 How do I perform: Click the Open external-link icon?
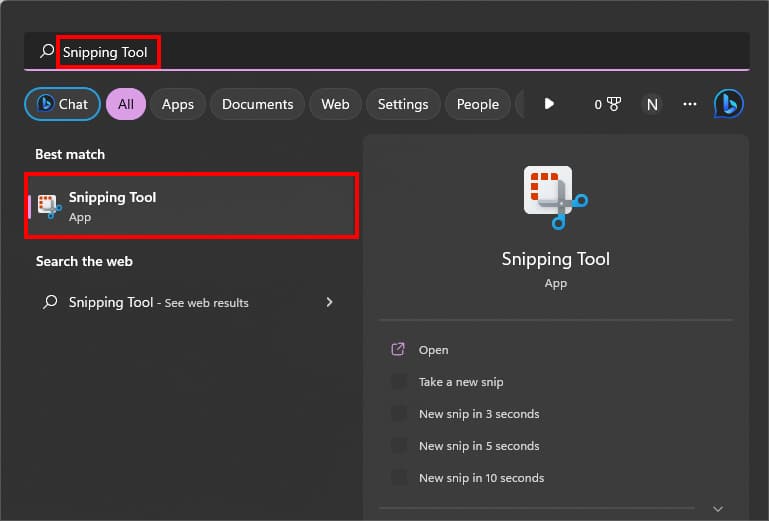click(398, 349)
